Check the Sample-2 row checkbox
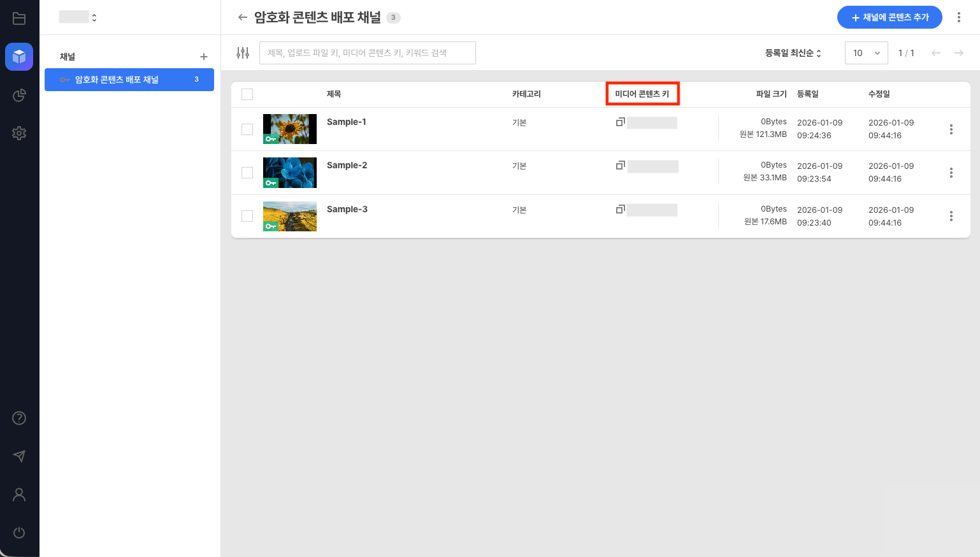 pyautogui.click(x=247, y=173)
